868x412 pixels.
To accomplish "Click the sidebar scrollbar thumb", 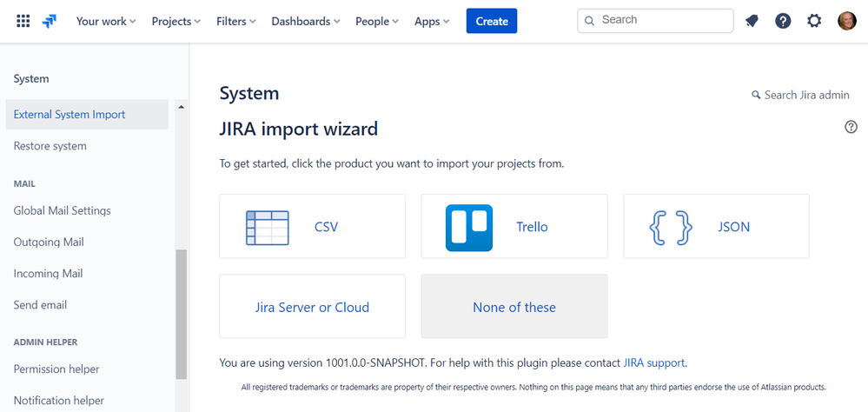I will pyautogui.click(x=181, y=314).
